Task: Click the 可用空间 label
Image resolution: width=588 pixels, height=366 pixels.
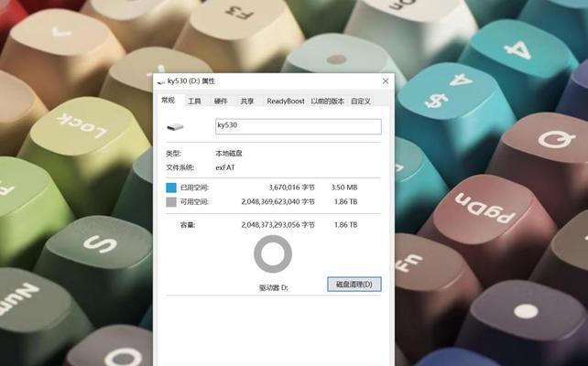Action: pyautogui.click(x=194, y=202)
